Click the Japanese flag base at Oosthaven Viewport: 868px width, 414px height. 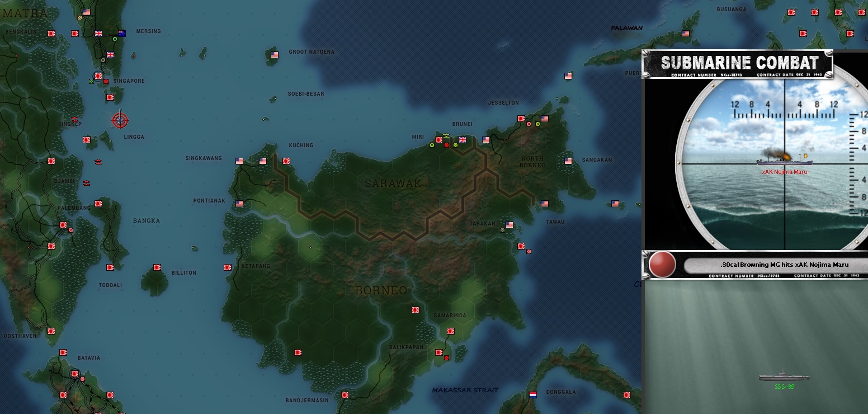[51, 331]
